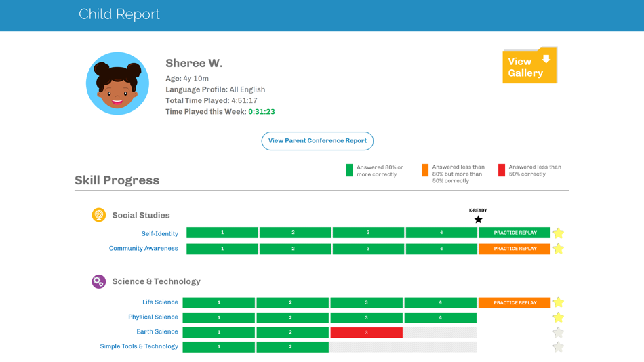
Task: Click green Practice Replay for Self-Identity
Action: [515, 233]
